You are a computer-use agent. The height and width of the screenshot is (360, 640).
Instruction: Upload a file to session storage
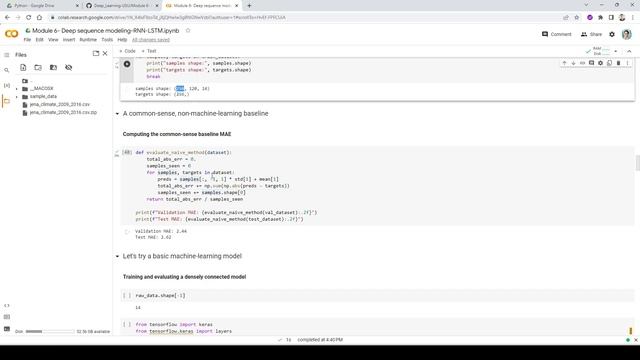(x=23, y=67)
